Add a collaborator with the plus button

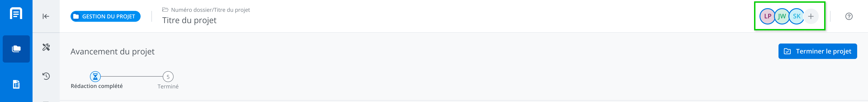click(811, 16)
